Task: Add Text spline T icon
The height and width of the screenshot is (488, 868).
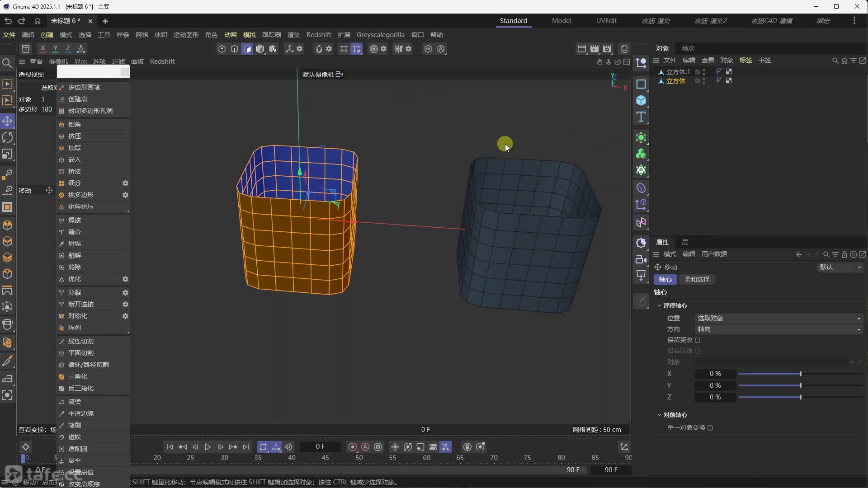Action: (x=641, y=117)
